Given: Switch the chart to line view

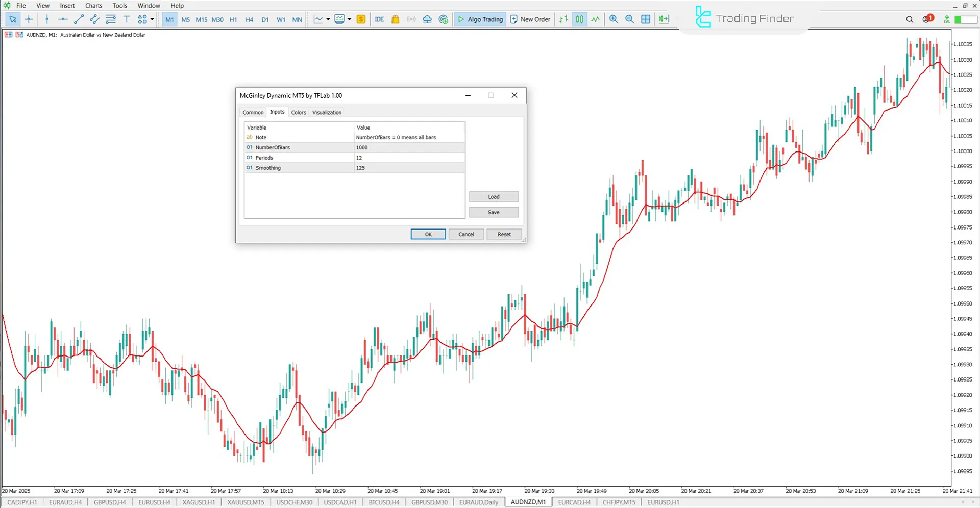Looking at the screenshot, I should click(x=596, y=19).
